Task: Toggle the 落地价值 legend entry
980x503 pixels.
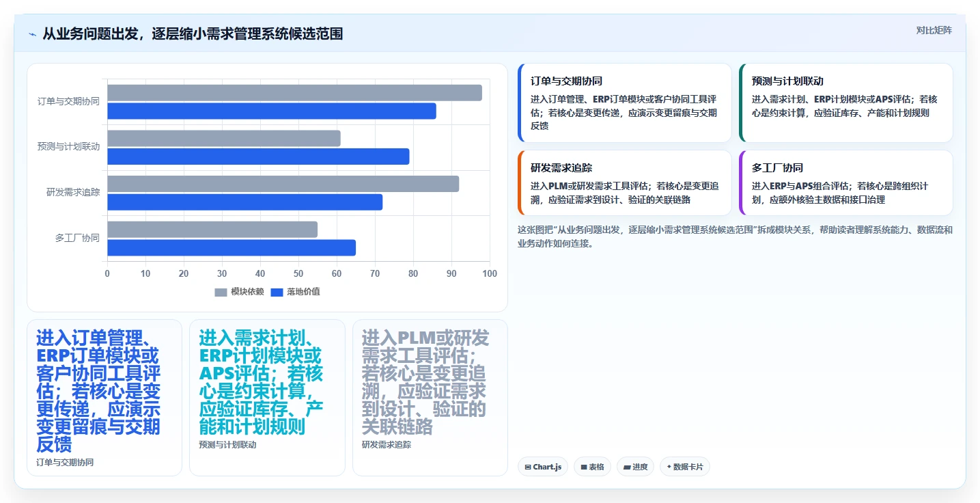Action: click(296, 292)
